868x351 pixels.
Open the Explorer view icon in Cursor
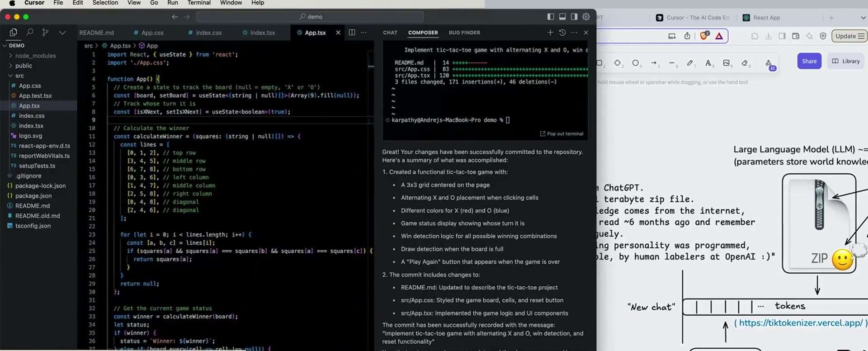14,33
